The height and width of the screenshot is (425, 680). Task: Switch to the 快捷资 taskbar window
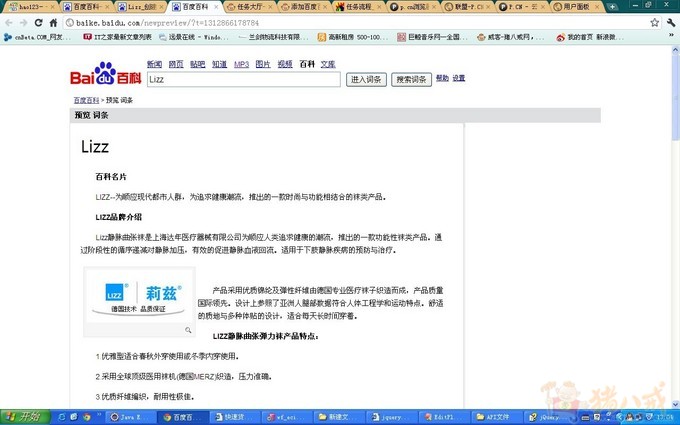[x=236, y=417]
